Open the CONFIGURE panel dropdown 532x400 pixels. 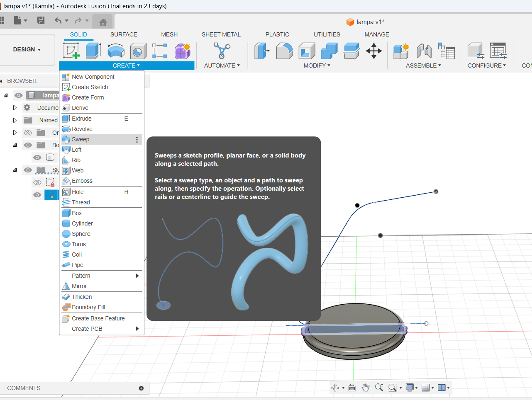[x=486, y=65]
